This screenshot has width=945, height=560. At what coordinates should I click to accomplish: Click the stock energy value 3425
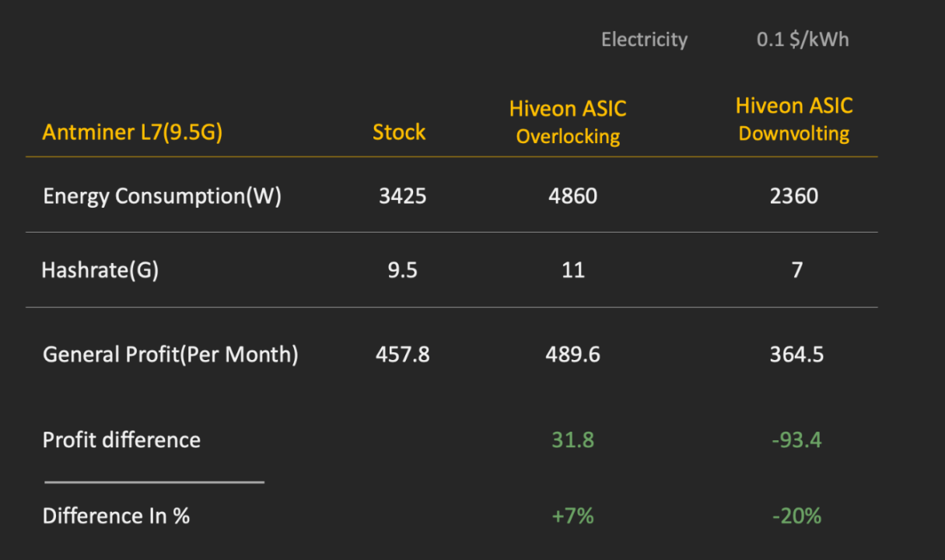(402, 196)
